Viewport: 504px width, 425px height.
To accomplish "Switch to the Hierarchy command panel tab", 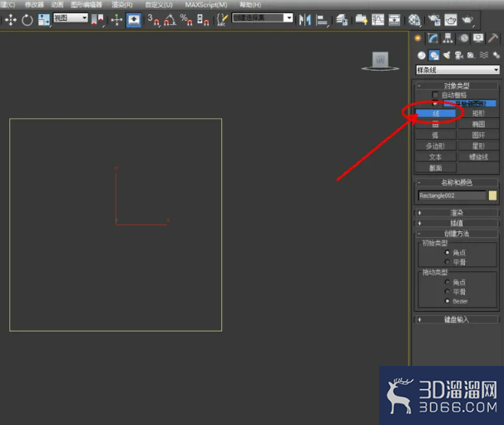I will 447,38.
